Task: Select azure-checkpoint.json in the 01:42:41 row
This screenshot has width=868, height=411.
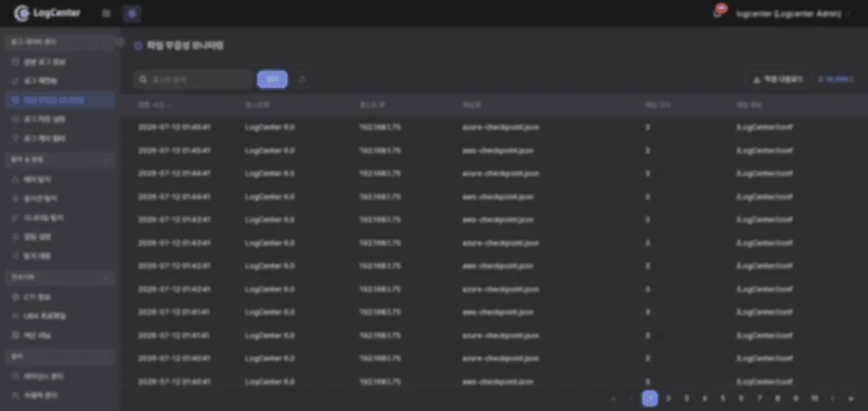Action: point(500,289)
